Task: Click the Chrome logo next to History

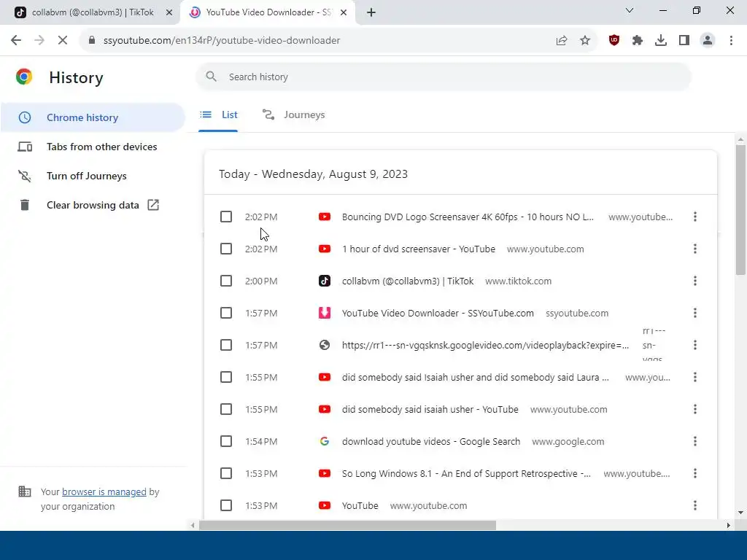Action: coord(24,77)
